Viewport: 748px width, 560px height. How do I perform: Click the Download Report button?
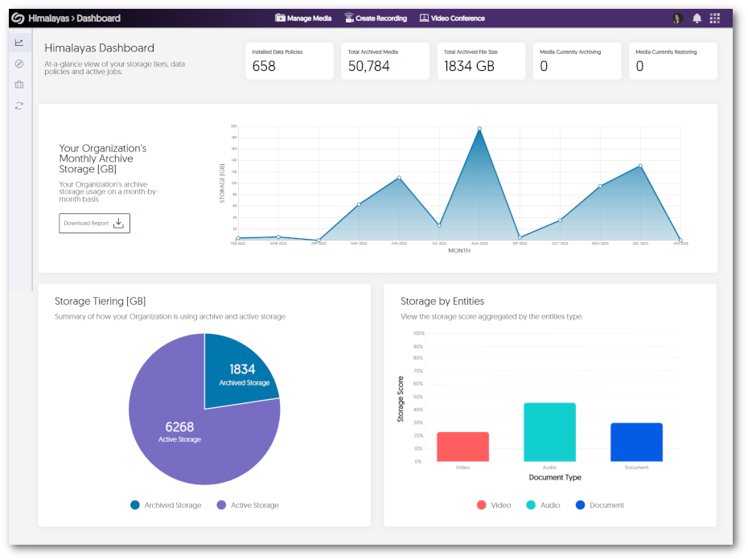pos(94,223)
